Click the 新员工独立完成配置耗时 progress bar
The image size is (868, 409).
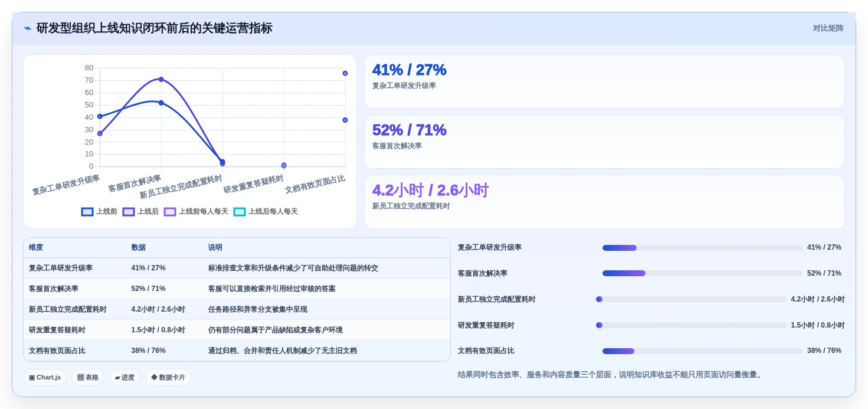pos(691,299)
